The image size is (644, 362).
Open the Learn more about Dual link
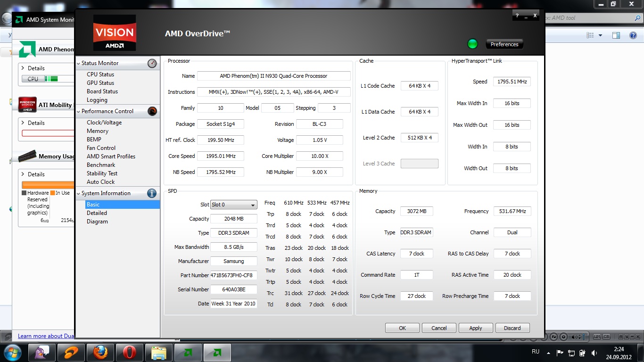pyautogui.click(x=46, y=336)
